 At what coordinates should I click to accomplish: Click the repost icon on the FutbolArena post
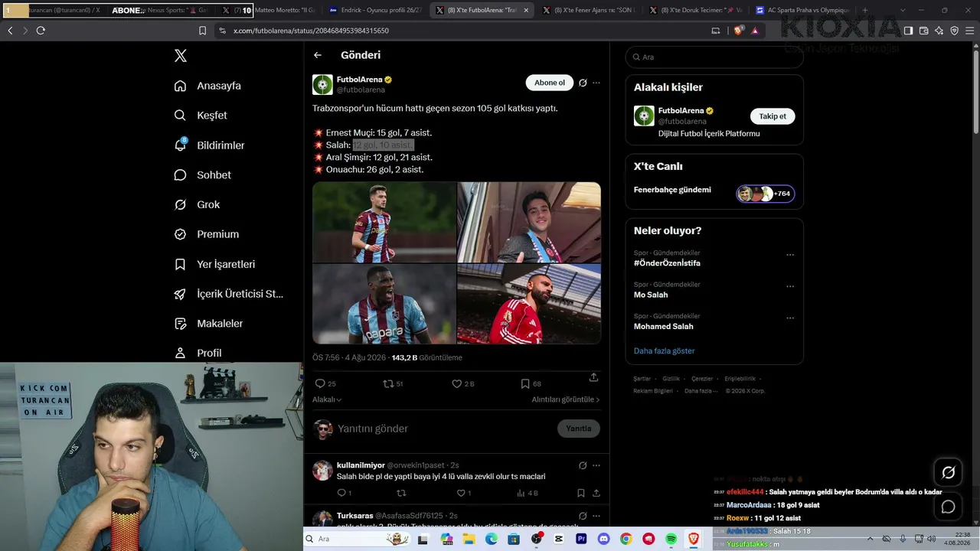[388, 383]
